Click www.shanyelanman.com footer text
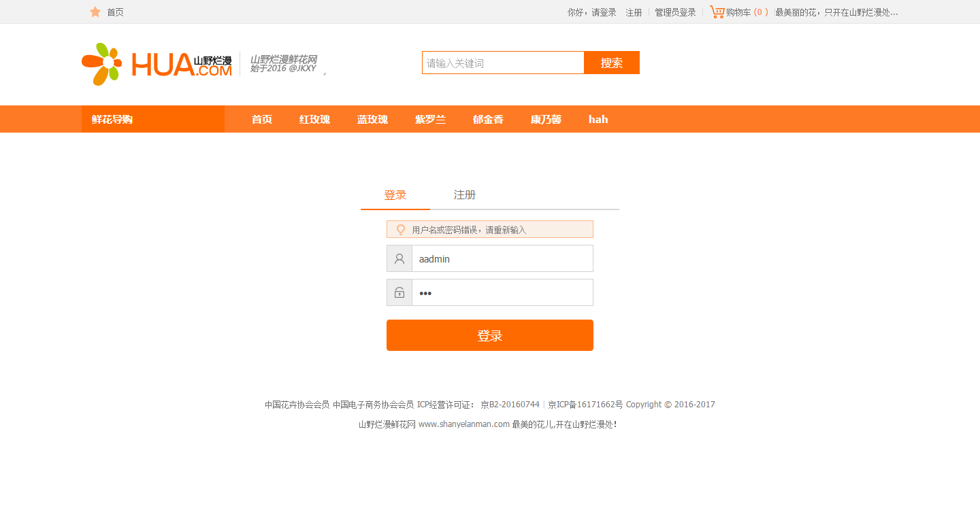Screen dimensions: 980x527 [464, 424]
